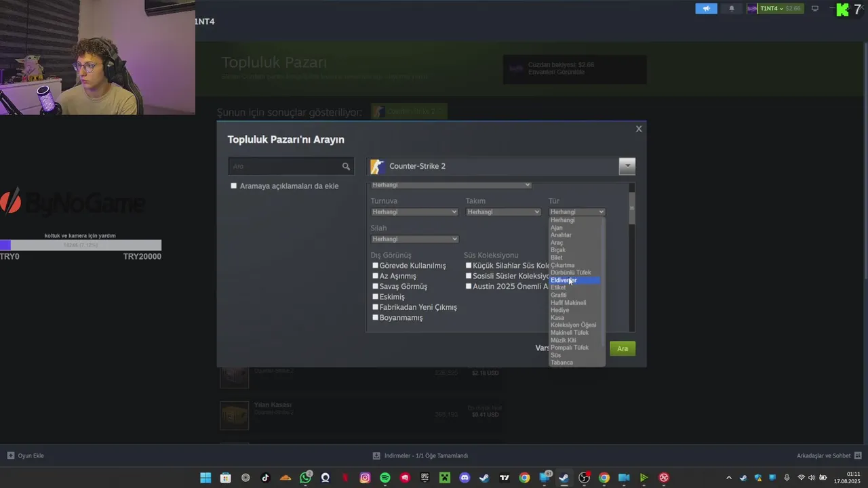Click the green Ara search button
Screen dimensions: 868x488
(x=623, y=348)
